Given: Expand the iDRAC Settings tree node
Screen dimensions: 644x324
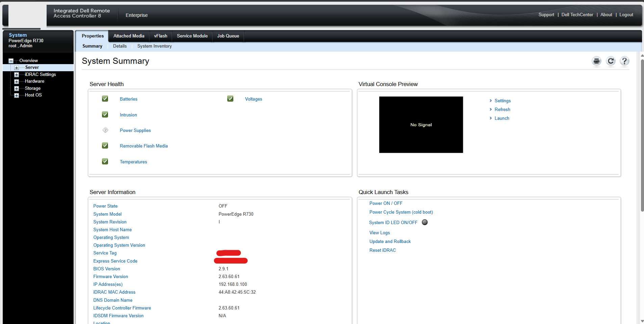Looking at the screenshot, I should (16, 75).
